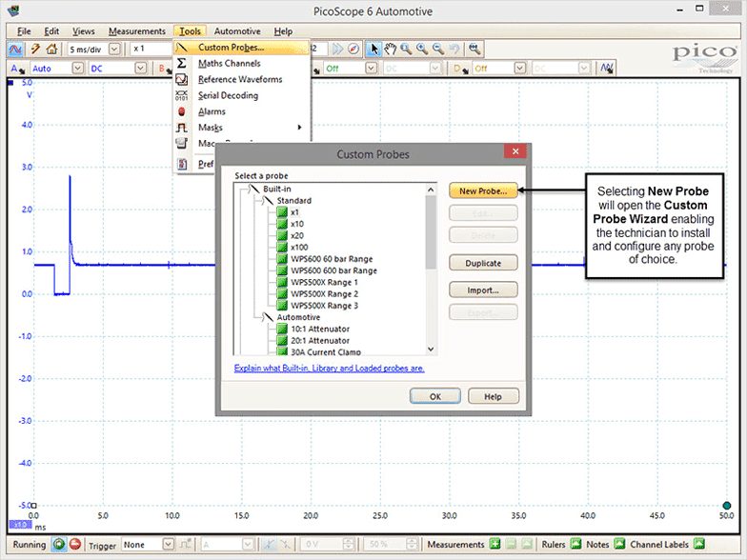The width and height of the screenshot is (747, 560).
Task: Choose Maths Channels from Tools menu
Action: click(x=229, y=63)
